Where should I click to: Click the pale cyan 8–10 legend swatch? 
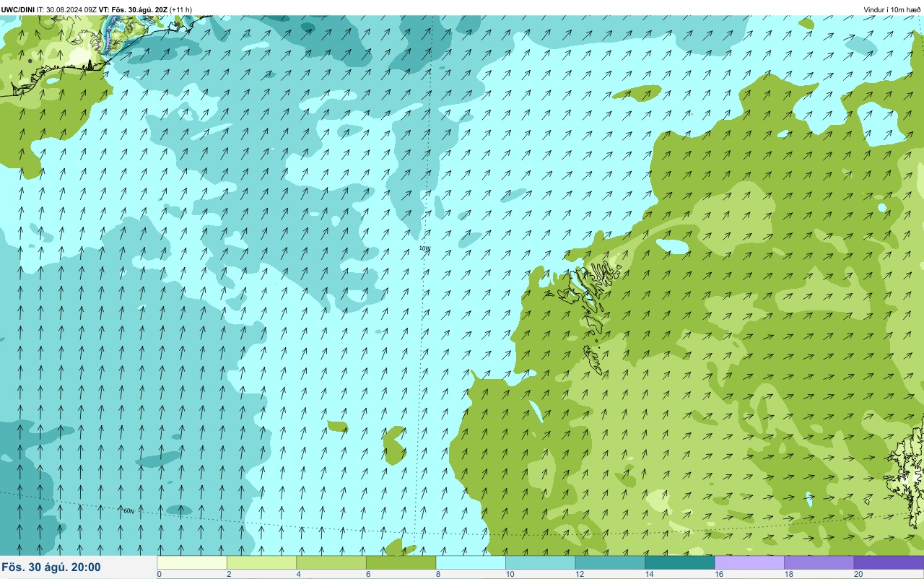[x=471, y=562]
